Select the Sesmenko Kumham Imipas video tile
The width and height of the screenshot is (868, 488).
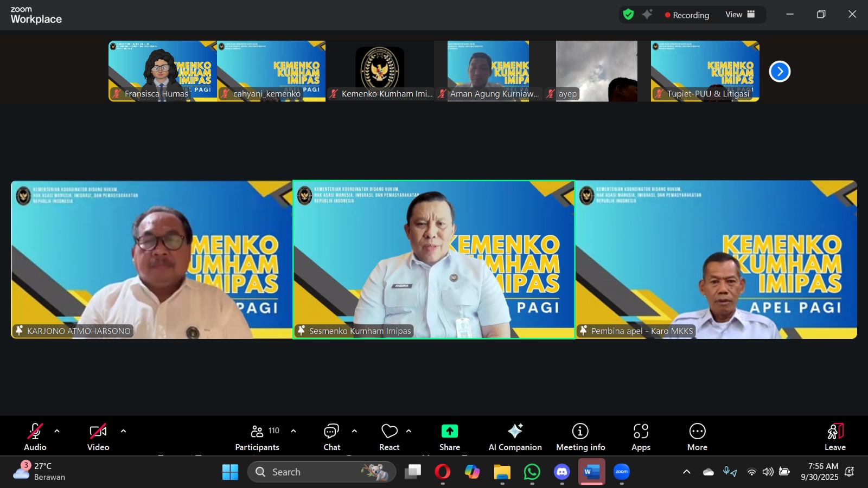tap(433, 260)
